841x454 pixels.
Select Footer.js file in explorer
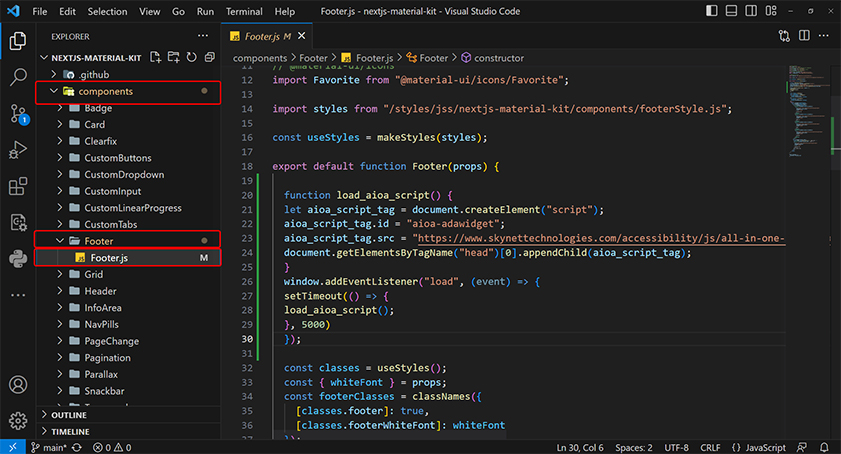tap(128, 258)
